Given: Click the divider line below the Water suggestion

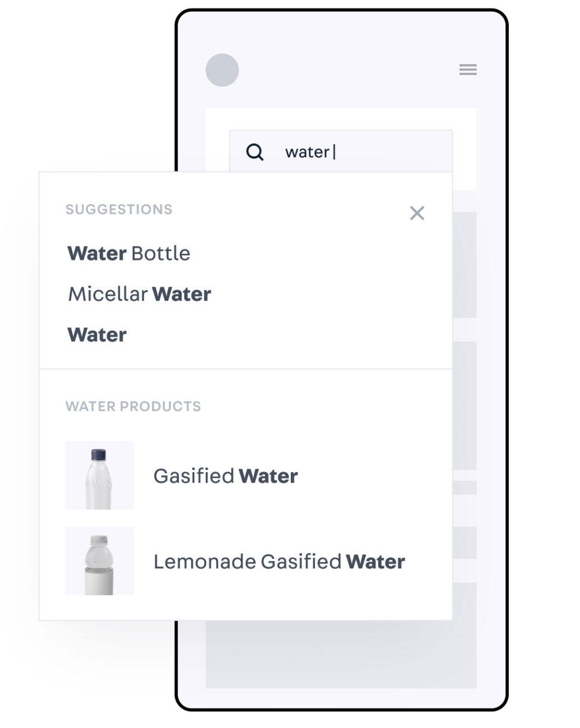Looking at the screenshot, I should coord(245,369).
